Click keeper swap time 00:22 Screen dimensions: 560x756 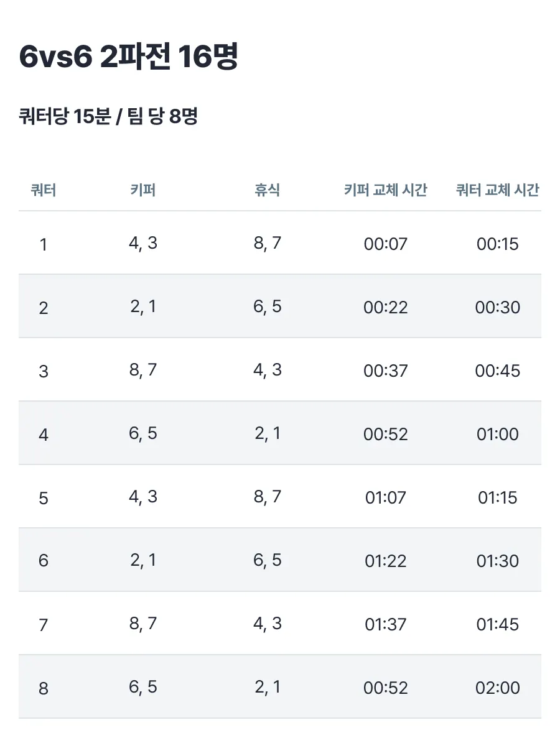386,308
